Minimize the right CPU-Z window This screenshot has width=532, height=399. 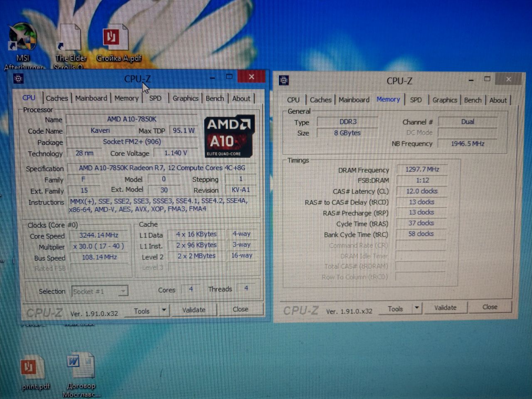pos(471,79)
